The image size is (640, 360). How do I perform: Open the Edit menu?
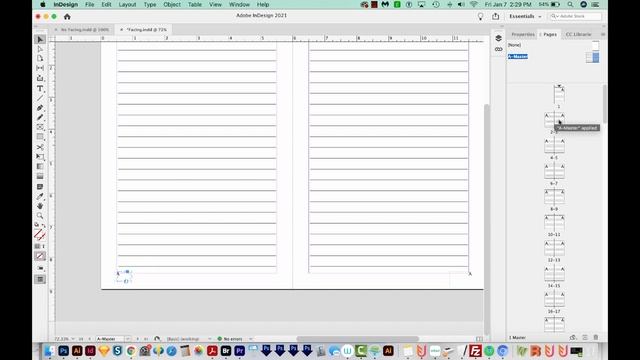click(x=107, y=4)
